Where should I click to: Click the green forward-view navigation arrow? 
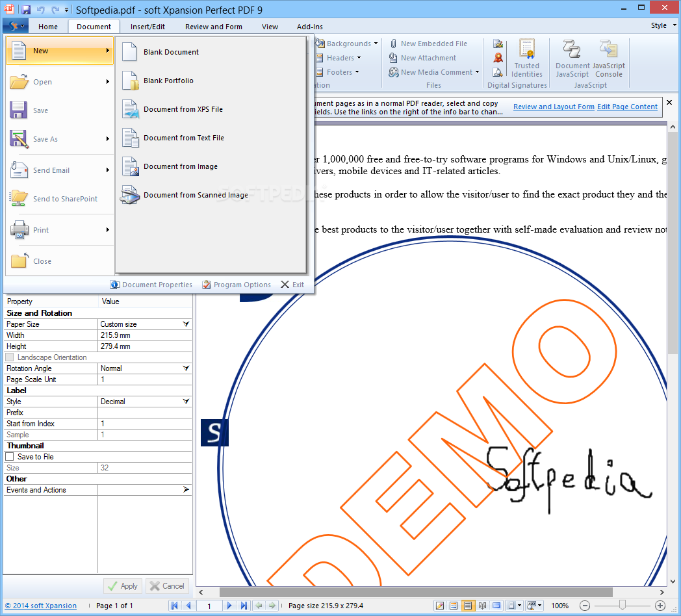(272, 606)
